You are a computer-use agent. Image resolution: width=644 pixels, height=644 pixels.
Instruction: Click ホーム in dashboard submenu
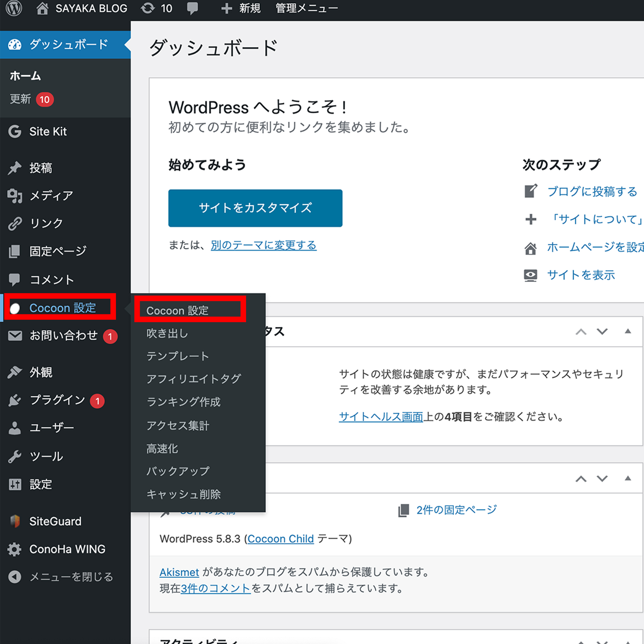coord(25,76)
